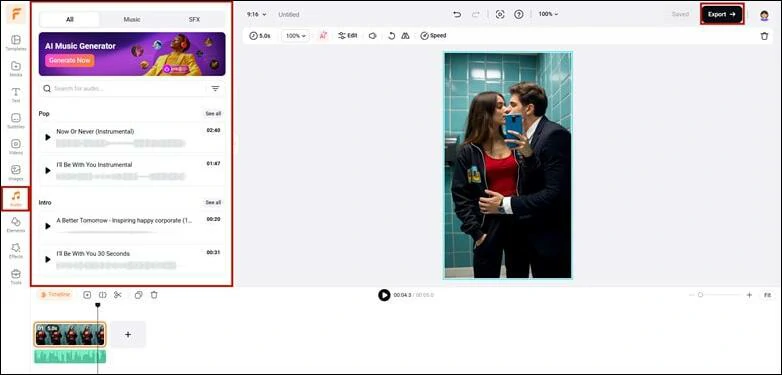Screen dimensions: 782x375
Task: Open the Subtitles sidebar panel
Action: [x=16, y=121]
